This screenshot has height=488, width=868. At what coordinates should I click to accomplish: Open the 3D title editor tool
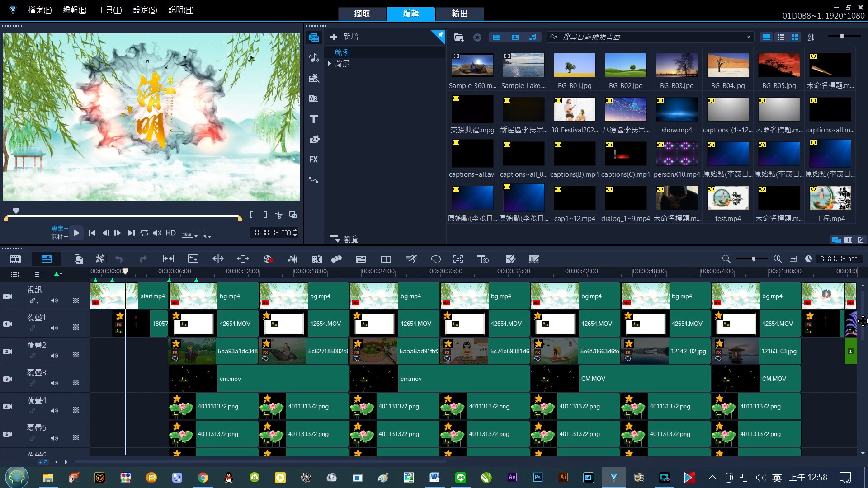pyautogui.click(x=483, y=259)
